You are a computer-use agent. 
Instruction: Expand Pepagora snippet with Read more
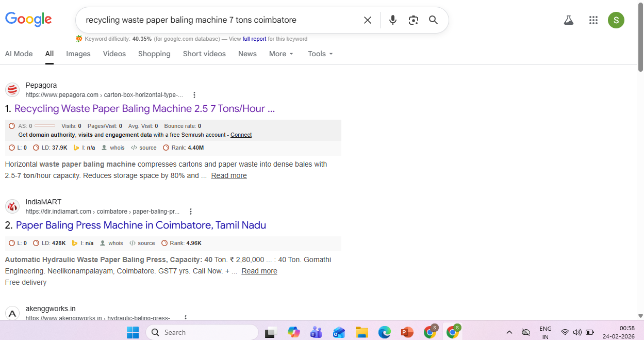[x=229, y=175]
